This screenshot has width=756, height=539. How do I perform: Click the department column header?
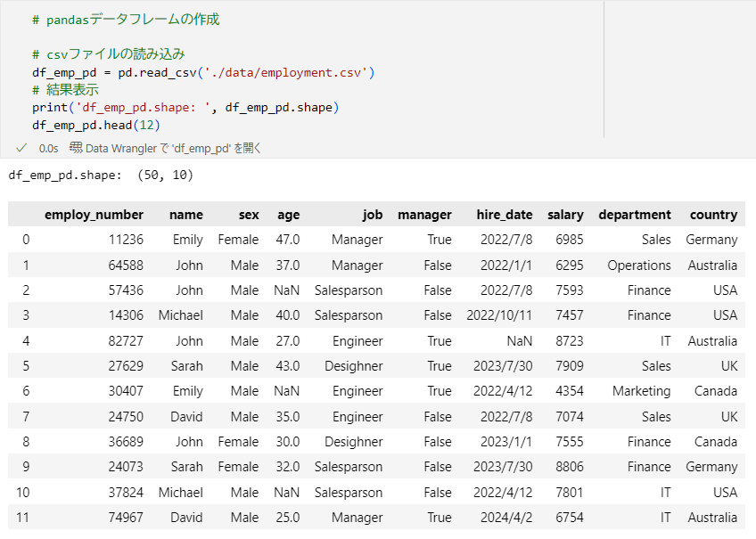tap(635, 215)
